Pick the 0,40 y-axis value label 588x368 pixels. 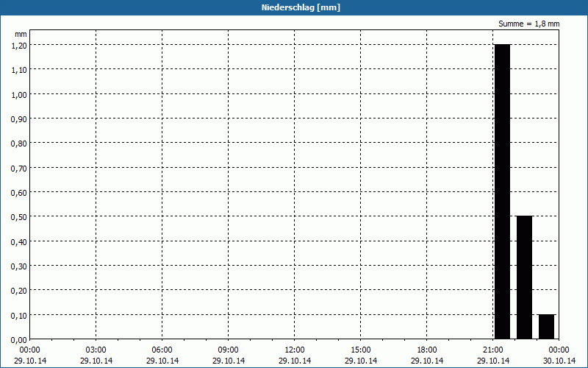coord(19,242)
